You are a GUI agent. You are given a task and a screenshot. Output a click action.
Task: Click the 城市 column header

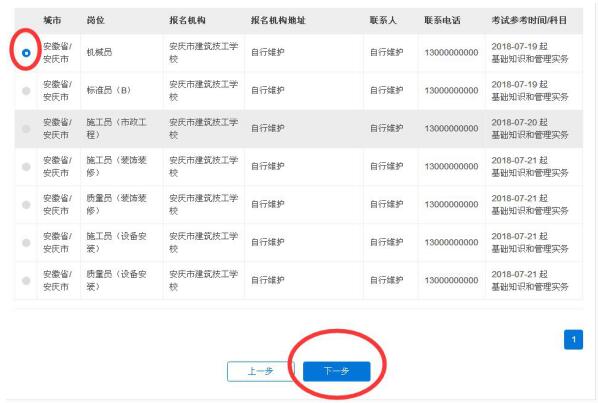tap(52, 20)
